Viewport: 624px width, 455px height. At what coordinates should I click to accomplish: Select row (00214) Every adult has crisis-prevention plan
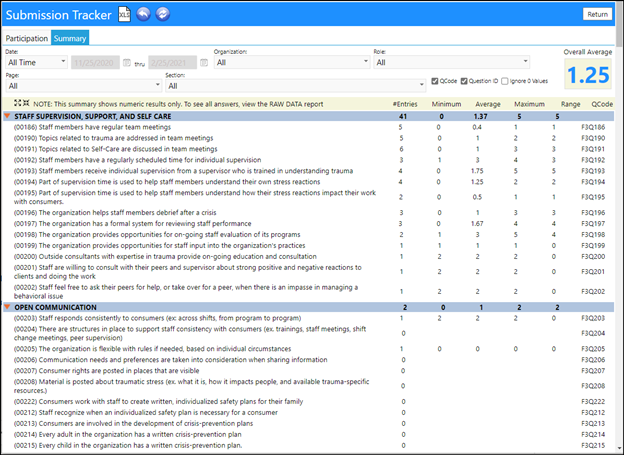click(x=308, y=434)
